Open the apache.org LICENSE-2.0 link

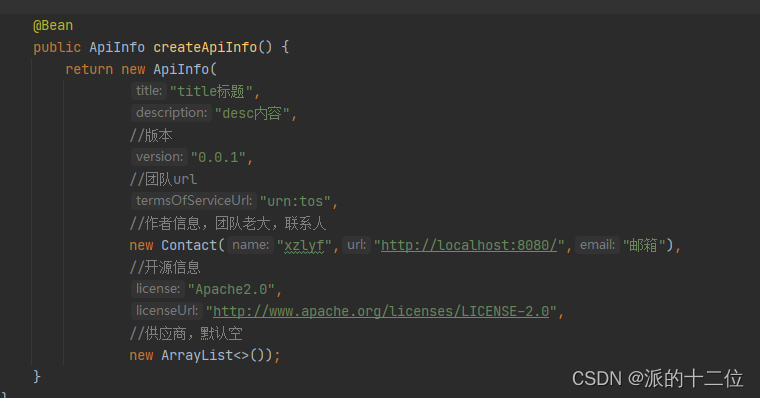click(x=381, y=311)
